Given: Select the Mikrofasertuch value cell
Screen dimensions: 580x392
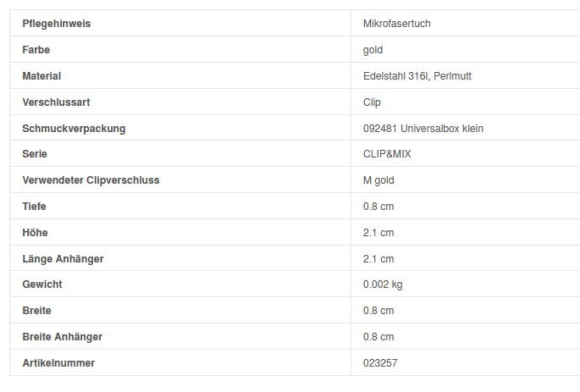Looking at the screenshot, I should point(396,24).
